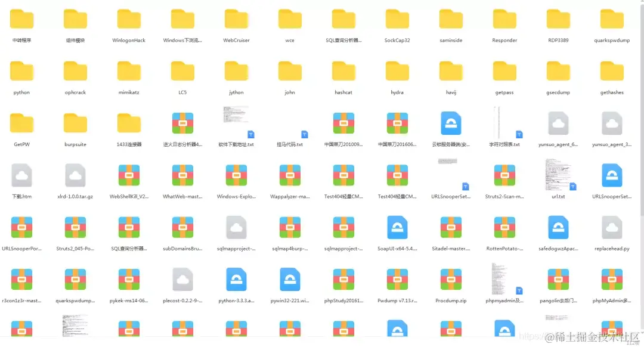This screenshot has width=644, height=347.
Task: Select the 中国菜刀201009 archive
Action: pyautogui.click(x=344, y=123)
